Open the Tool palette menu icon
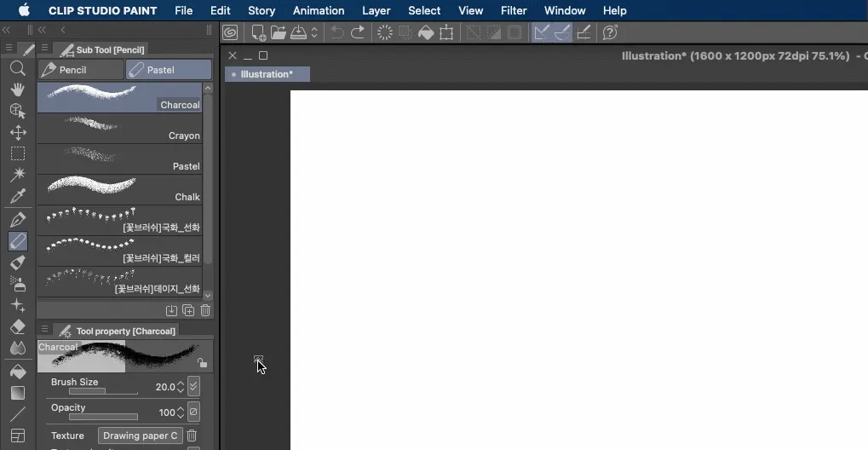 pos(9,49)
